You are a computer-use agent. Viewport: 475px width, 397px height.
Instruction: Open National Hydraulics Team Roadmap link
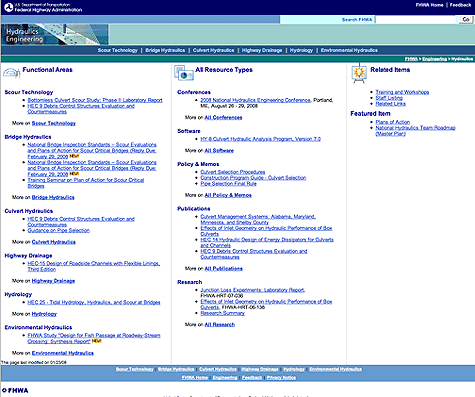point(415,131)
